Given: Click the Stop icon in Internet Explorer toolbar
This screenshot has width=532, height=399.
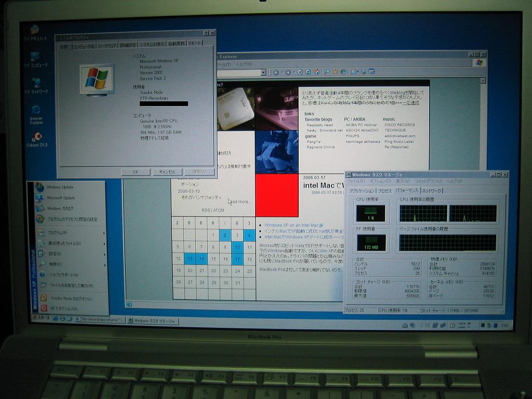Looking at the screenshot, I should pos(300,72).
